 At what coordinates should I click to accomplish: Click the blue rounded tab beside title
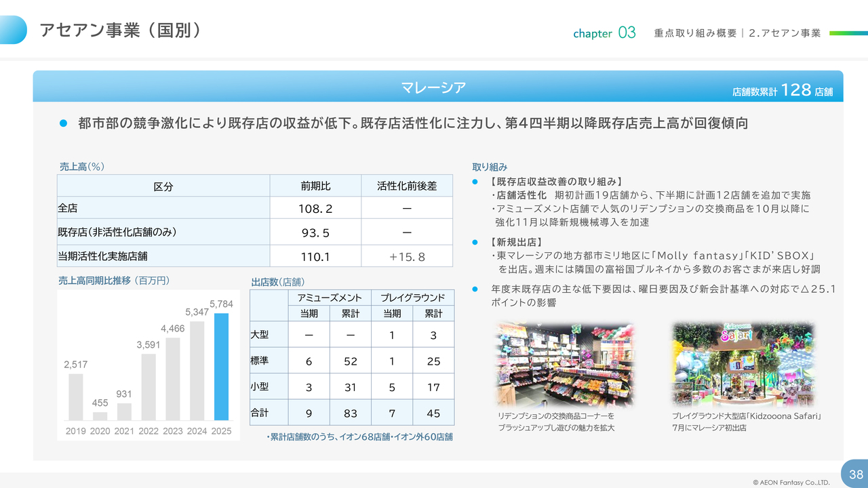click(14, 30)
